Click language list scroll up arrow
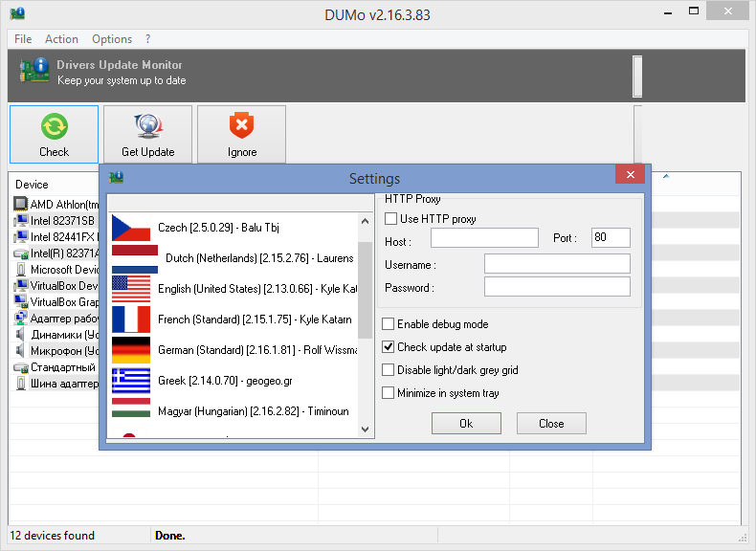The height and width of the screenshot is (551, 756). click(x=365, y=221)
